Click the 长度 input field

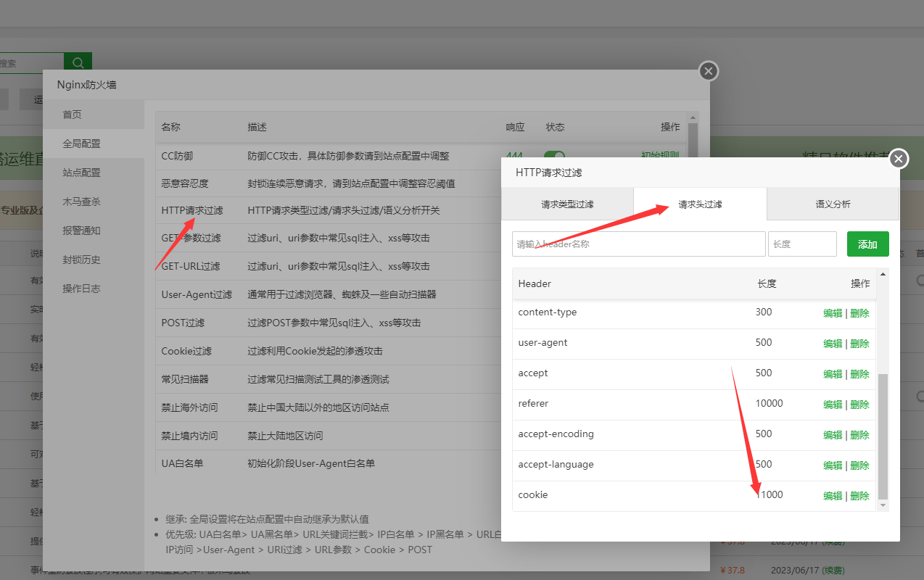(x=802, y=244)
